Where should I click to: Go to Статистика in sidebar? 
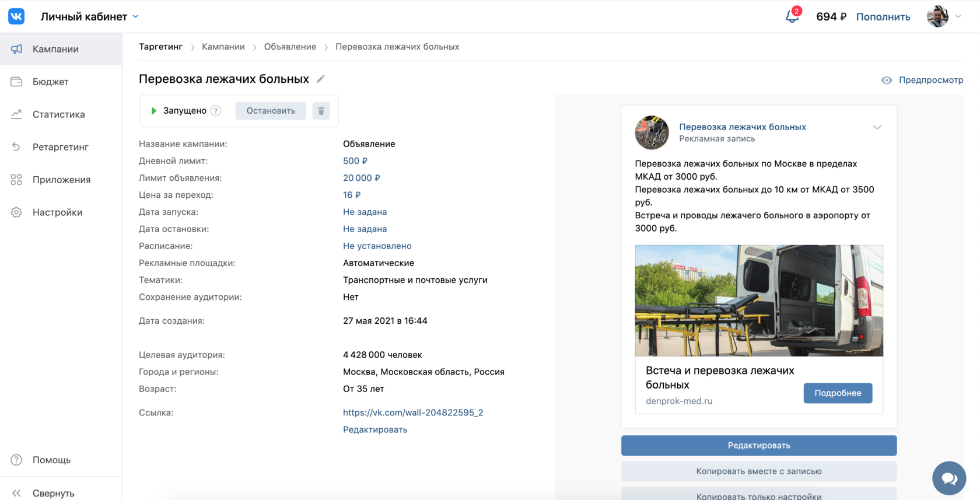[58, 114]
